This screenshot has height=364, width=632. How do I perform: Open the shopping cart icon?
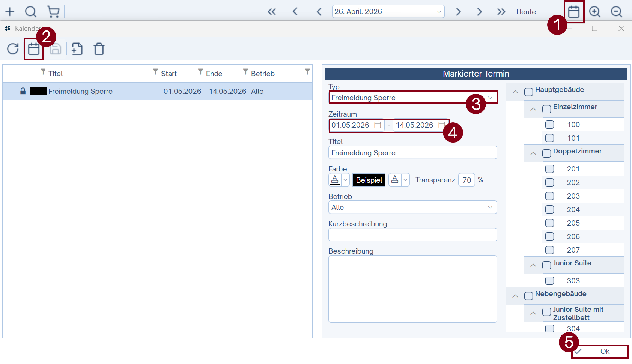click(x=54, y=12)
